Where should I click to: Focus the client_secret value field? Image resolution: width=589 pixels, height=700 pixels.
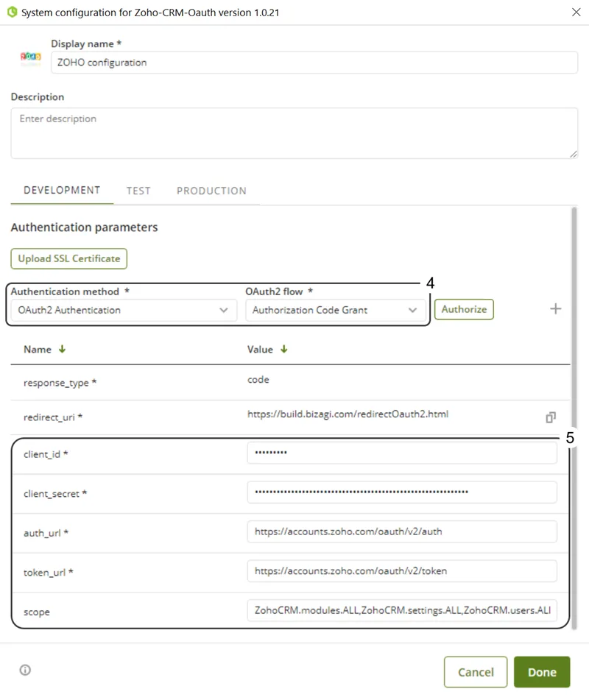pyautogui.click(x=402, y=492)
